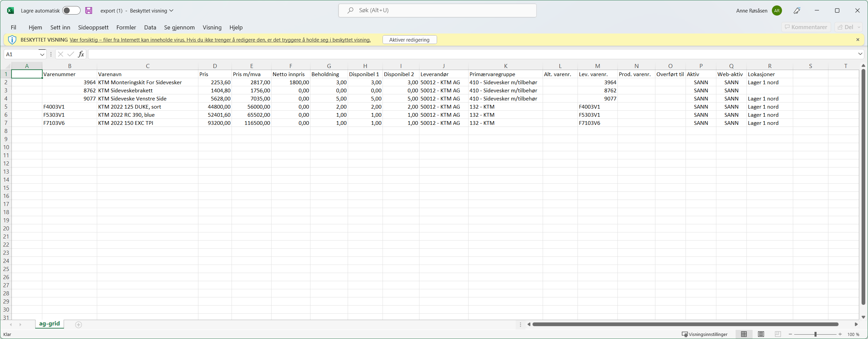
Task: Click the purple Save disk icon
Action: coord(89,10)
